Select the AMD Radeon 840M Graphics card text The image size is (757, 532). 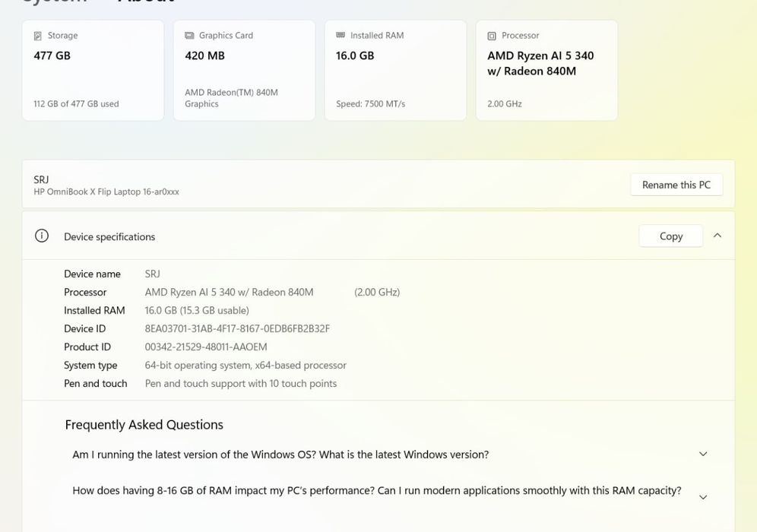pos(231,98)
